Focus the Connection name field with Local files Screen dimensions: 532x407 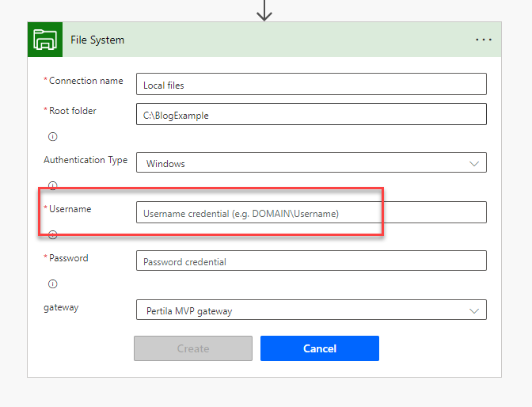point(310,84)
